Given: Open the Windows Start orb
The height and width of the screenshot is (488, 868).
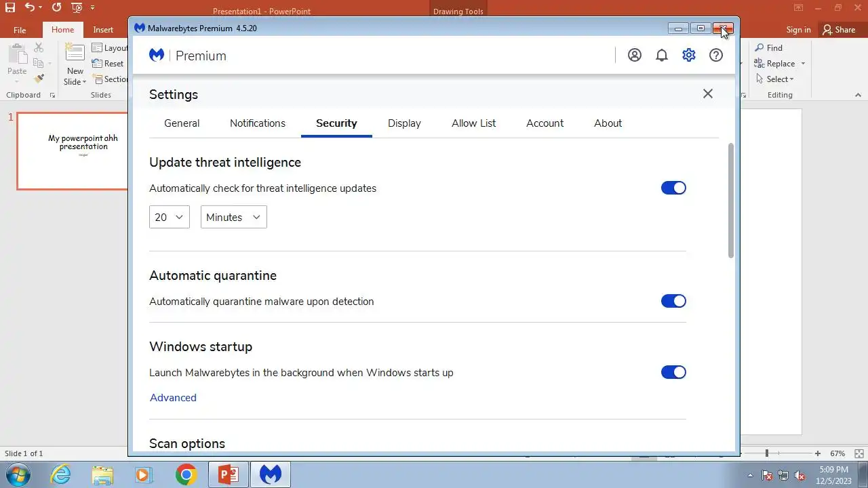Looking at the screenshot, I should pyautogui.click(x=18, y=474).
